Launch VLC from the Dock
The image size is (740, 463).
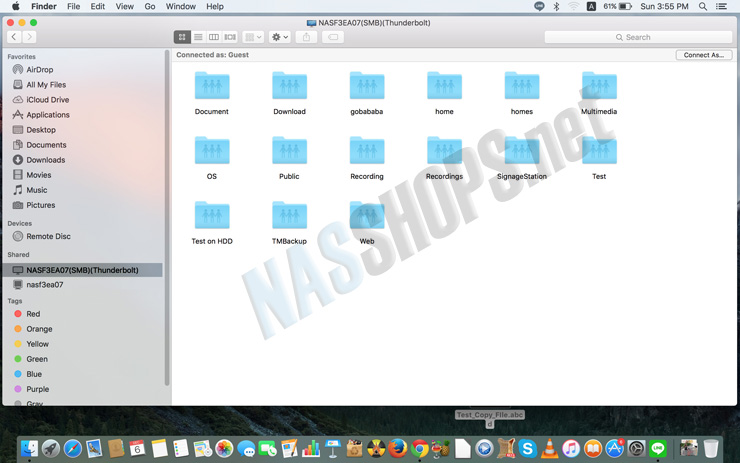[x=549, y=448]
